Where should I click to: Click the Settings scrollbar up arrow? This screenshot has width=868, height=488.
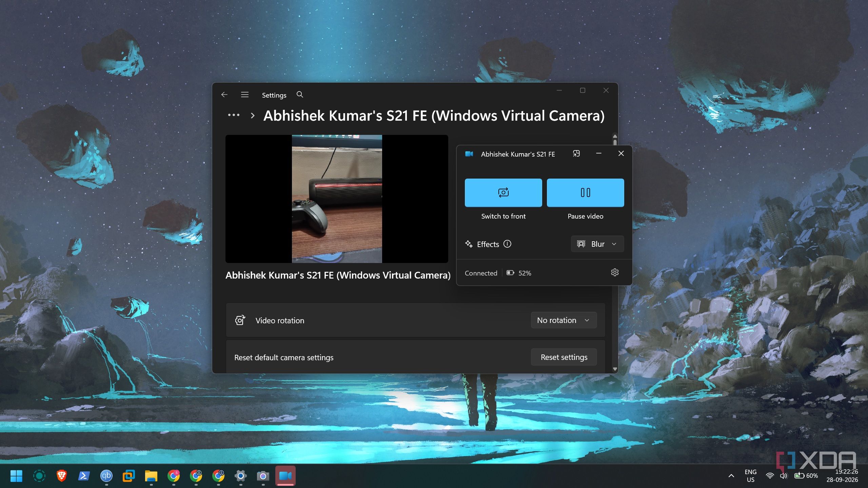615,136
